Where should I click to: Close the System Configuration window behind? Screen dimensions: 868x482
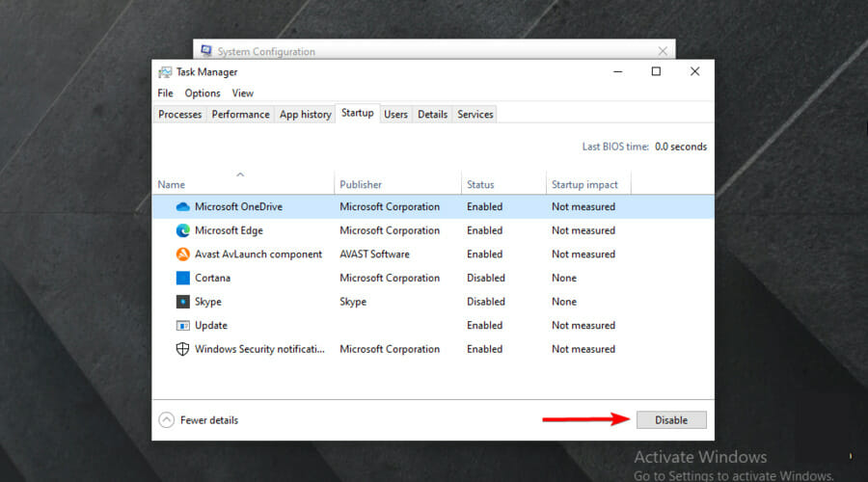(663, 51)
